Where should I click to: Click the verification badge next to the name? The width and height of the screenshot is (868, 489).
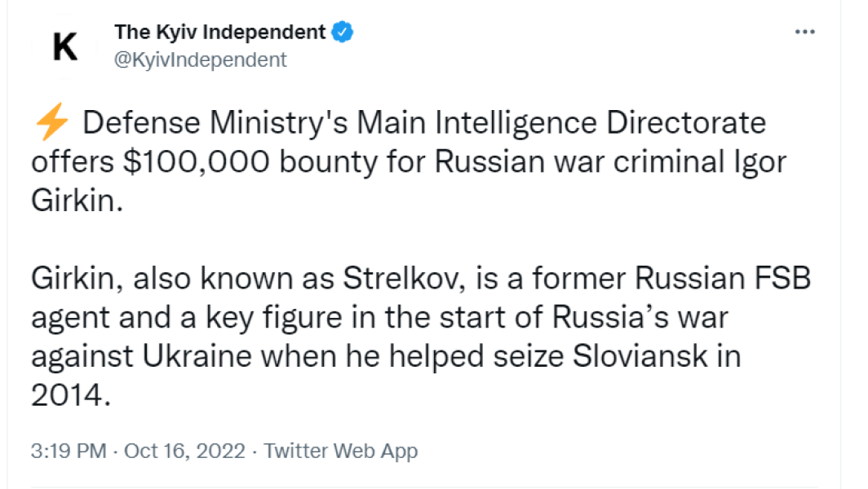point(343,31)
